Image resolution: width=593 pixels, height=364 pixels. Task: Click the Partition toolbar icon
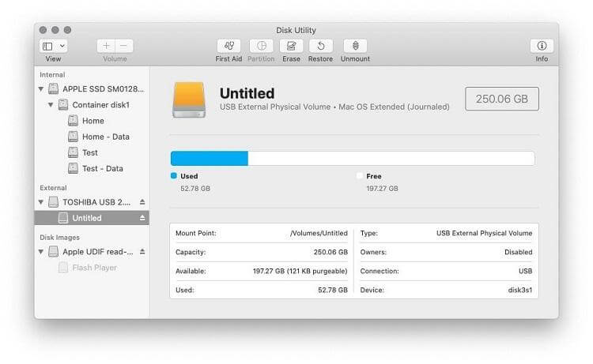[261, 47]
